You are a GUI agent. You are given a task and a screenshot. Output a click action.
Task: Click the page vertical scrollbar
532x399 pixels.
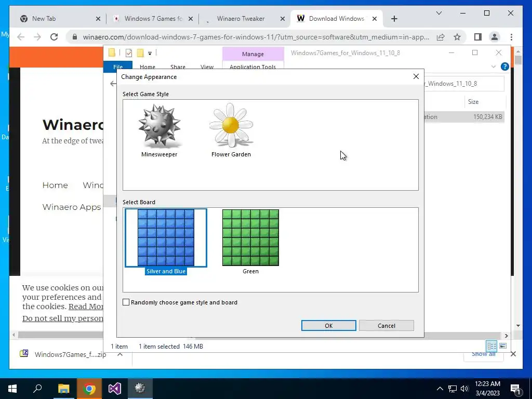pos(518,60)
